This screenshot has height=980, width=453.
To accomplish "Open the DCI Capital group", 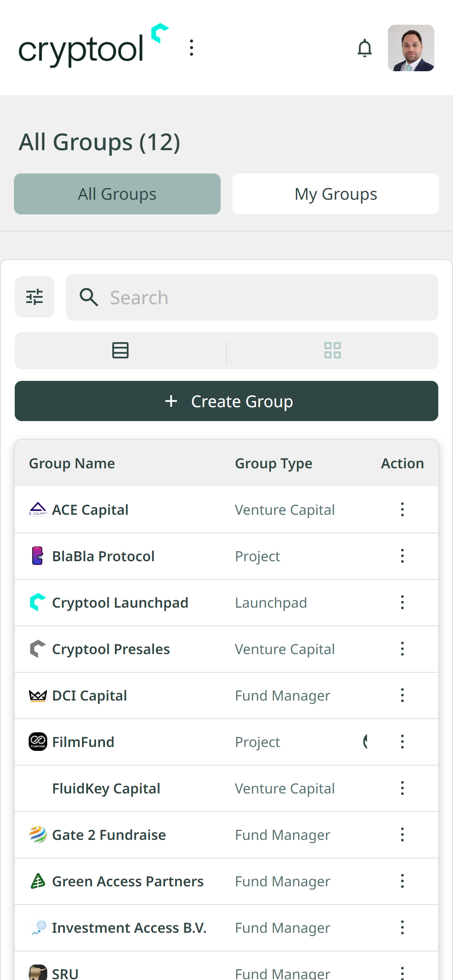I will click(89, 696).
